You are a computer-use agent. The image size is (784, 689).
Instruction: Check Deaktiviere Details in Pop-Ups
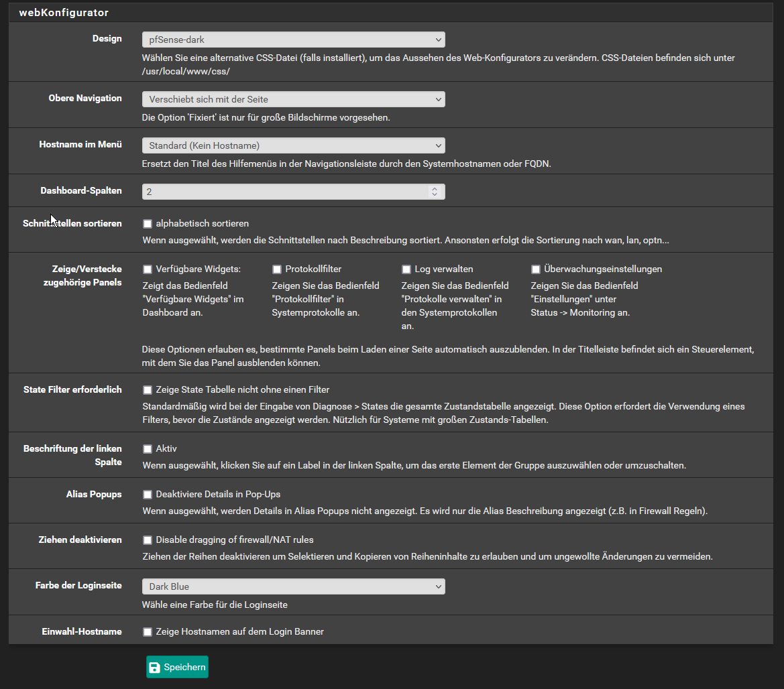tap(148, 495)
